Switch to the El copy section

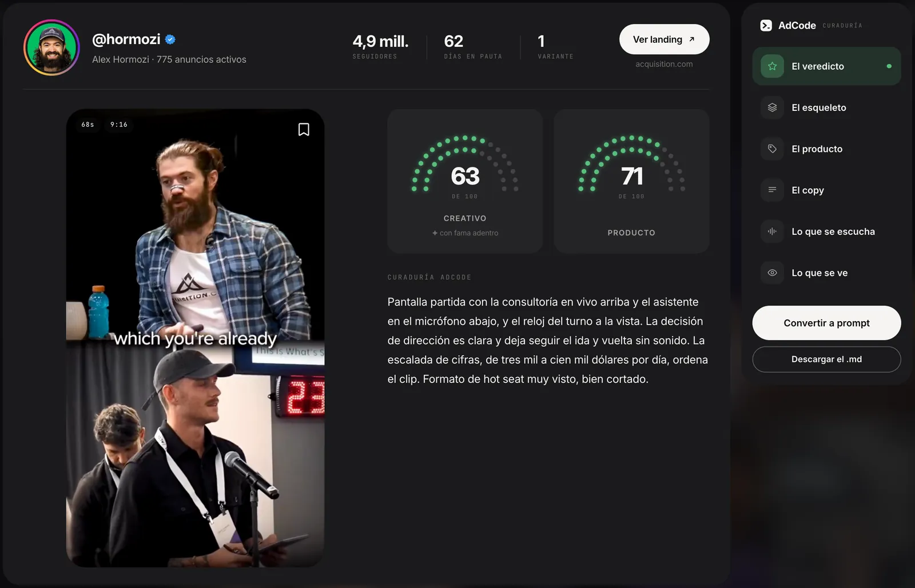click(x=826, y=190)
